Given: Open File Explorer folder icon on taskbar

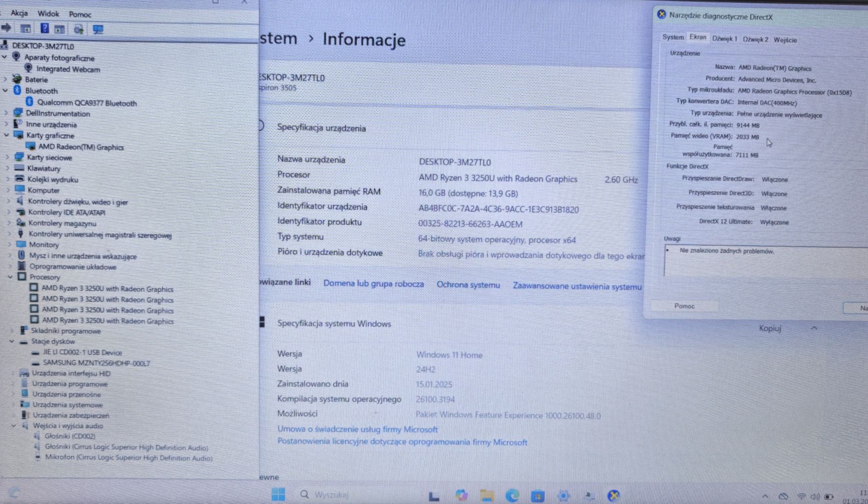Looking at the screenshot, I should (486, 495).
